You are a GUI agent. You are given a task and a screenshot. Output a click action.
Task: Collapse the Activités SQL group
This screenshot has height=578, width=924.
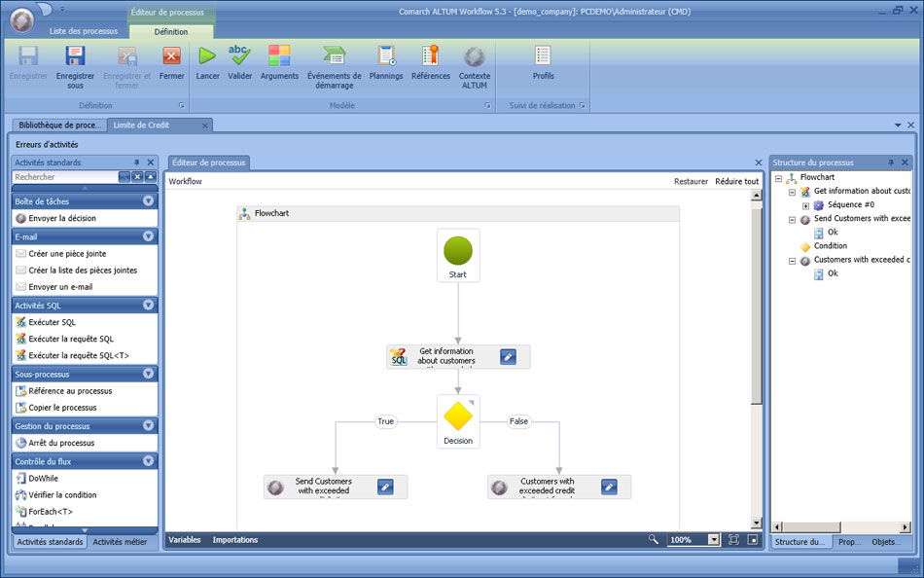(x=148, y=305)
